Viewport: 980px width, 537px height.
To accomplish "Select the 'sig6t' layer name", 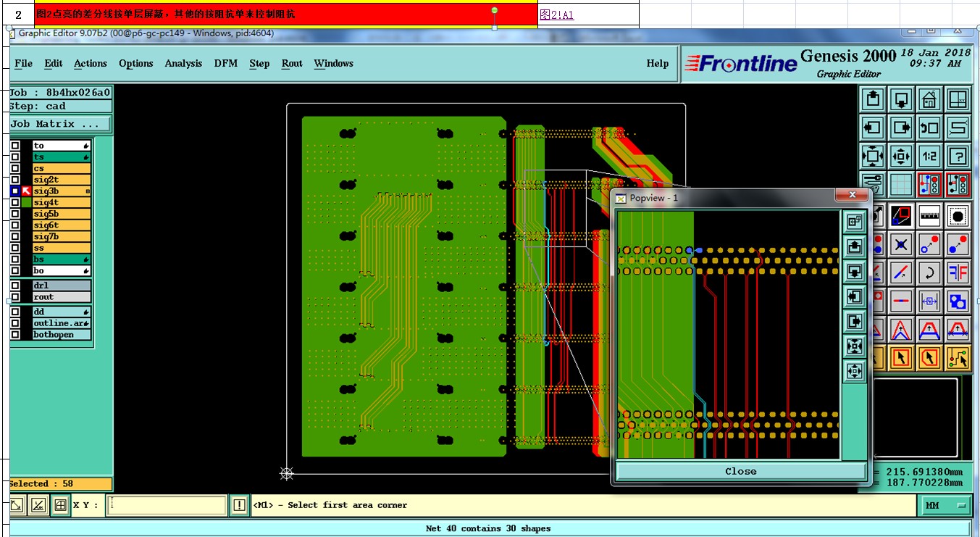I will click(x=62, y=225).
